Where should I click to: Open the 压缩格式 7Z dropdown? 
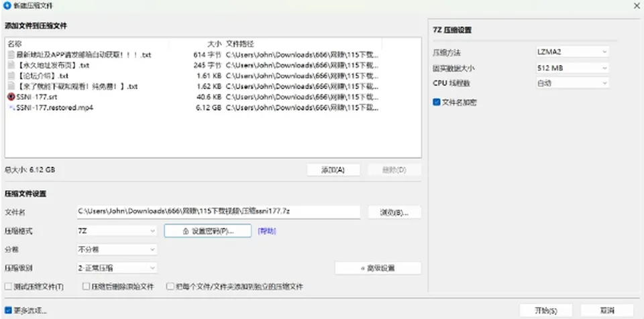tap(117, 231)
